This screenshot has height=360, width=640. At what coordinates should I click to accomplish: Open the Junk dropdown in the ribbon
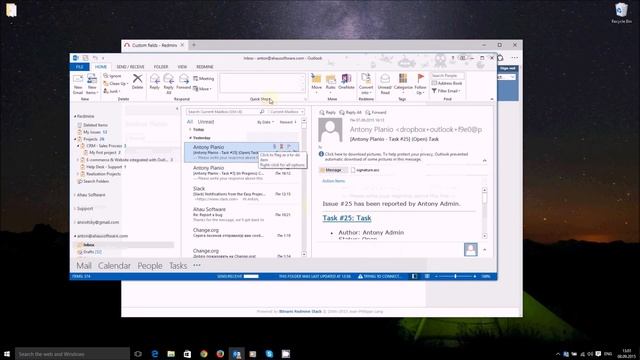pyautogui.click(x=112, y=91)
